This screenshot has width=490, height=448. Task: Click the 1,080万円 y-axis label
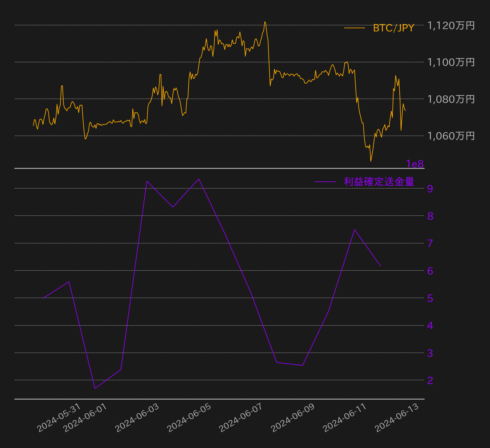point(451,99)
